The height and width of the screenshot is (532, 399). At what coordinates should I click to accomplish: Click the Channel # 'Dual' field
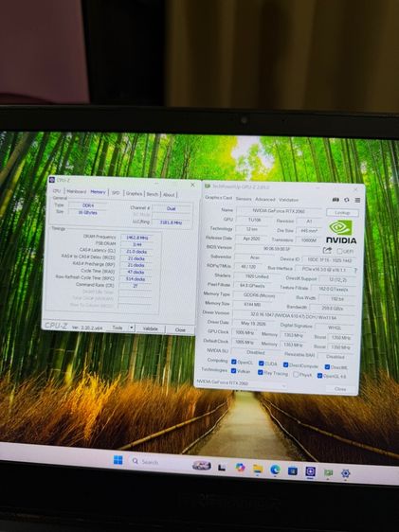click(x=172, y=208)
